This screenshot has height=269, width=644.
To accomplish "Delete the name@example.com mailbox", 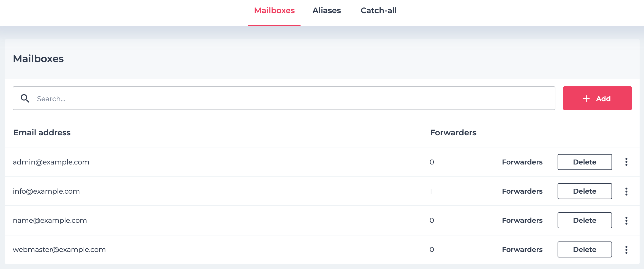I will point(585,220).
